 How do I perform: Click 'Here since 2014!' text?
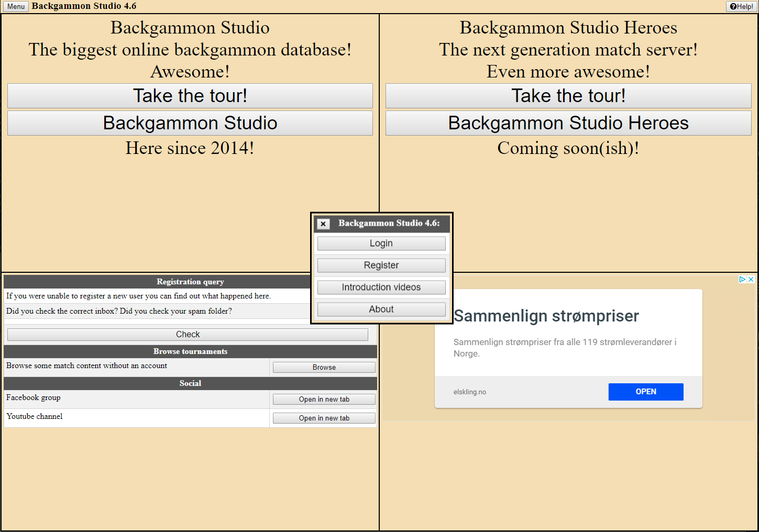(190, 148)
